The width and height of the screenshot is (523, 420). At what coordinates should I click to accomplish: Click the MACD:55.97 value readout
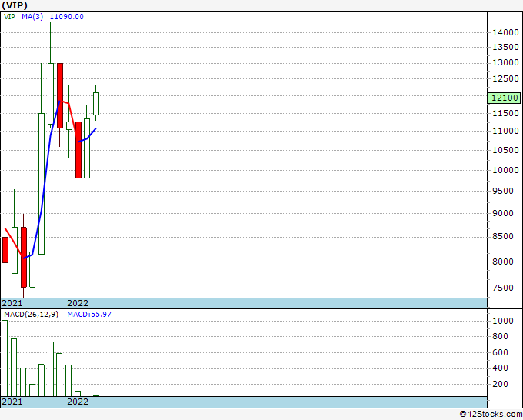(x=89, y=315)
